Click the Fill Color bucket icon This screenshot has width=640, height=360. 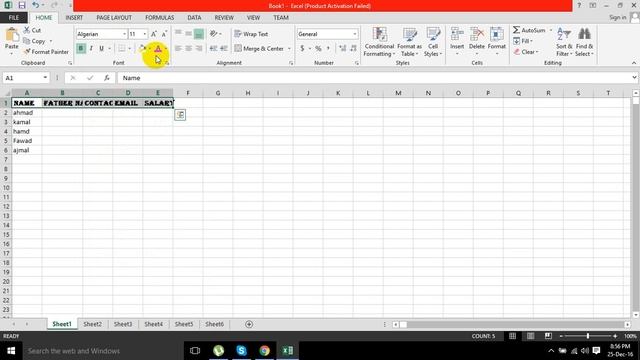pyautogui.click(x=142, y=49)
